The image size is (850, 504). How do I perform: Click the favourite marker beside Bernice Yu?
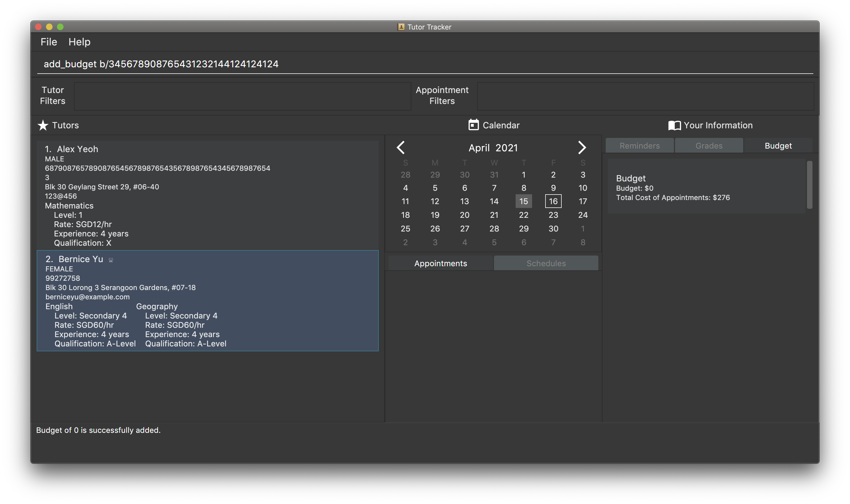[x=111, y=260]
